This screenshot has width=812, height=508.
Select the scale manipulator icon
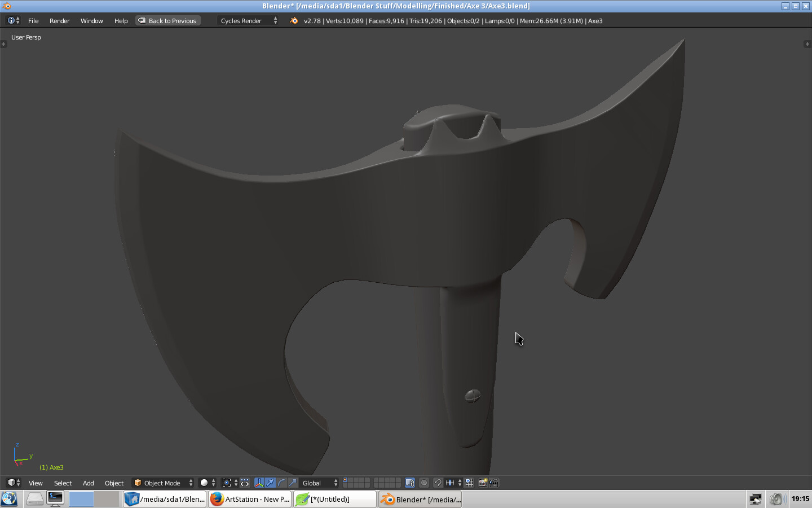point(293,483)
